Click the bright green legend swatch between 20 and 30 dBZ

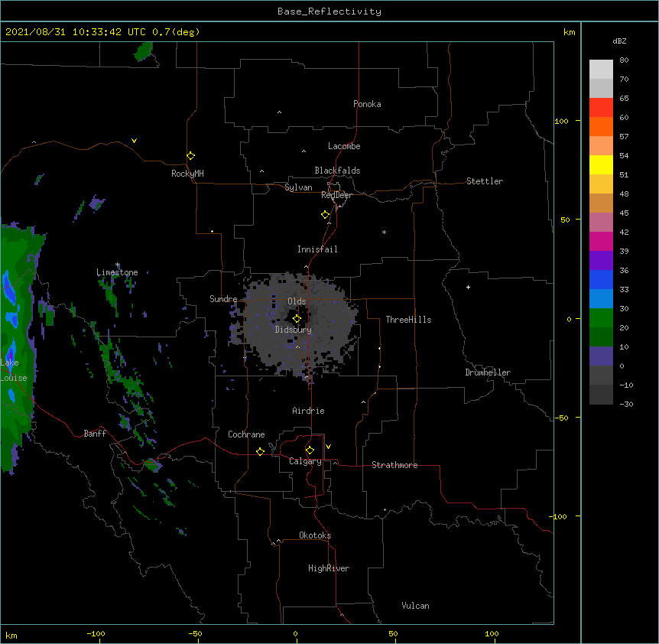coord(601,318)
